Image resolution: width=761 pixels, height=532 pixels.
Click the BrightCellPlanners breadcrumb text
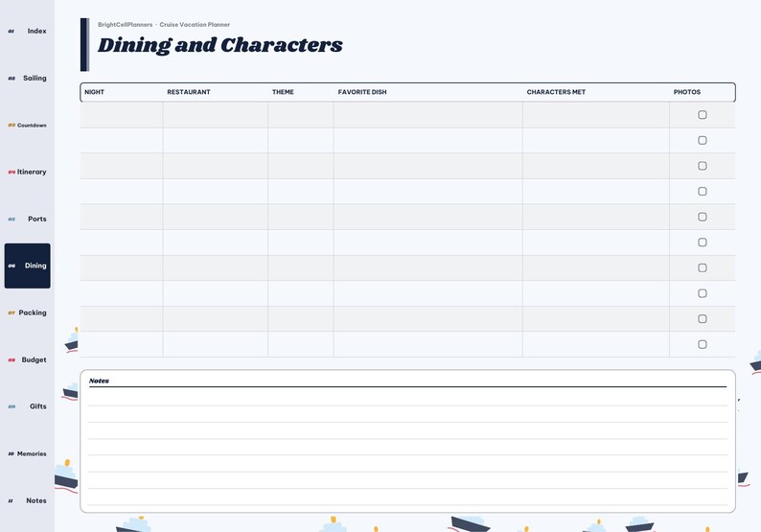126,25
